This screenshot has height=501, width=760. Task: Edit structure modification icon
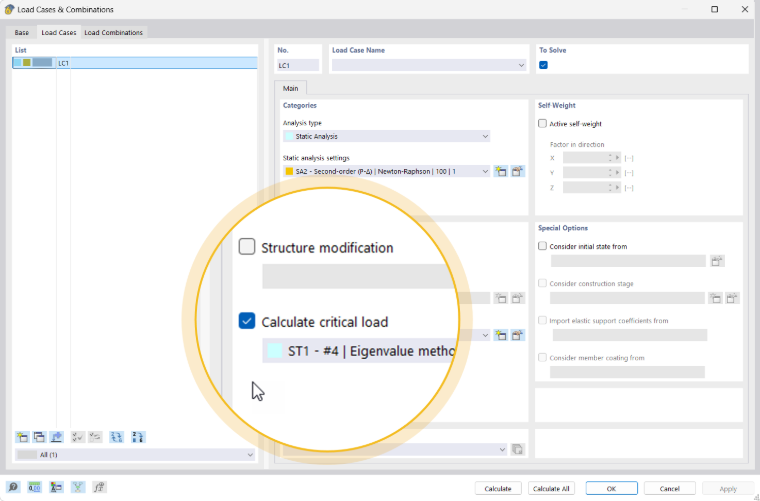[518, 298]
